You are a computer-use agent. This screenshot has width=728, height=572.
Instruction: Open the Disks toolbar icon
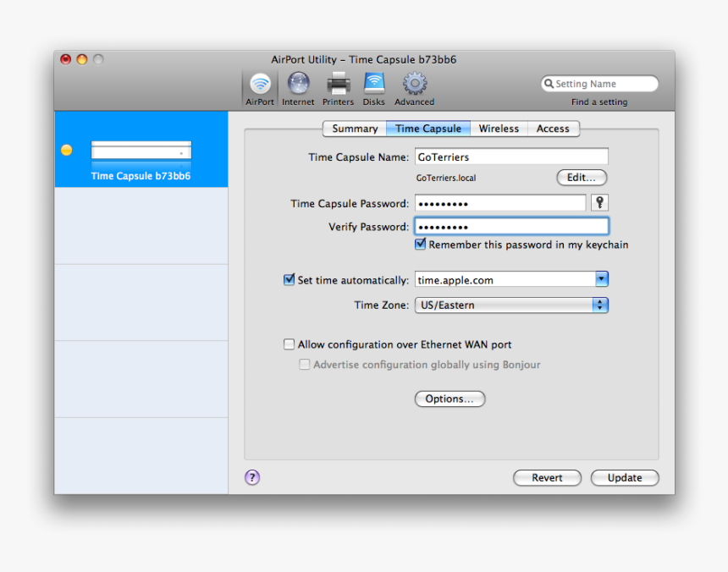(374, 89)
